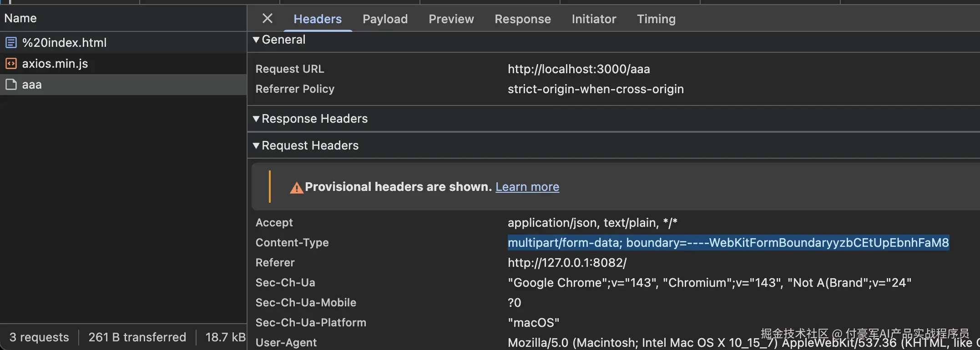This screenshot has width=980, height=350.
Task: Click the Mozilla/5.0 User-Agent value
Action: (743, 343)
